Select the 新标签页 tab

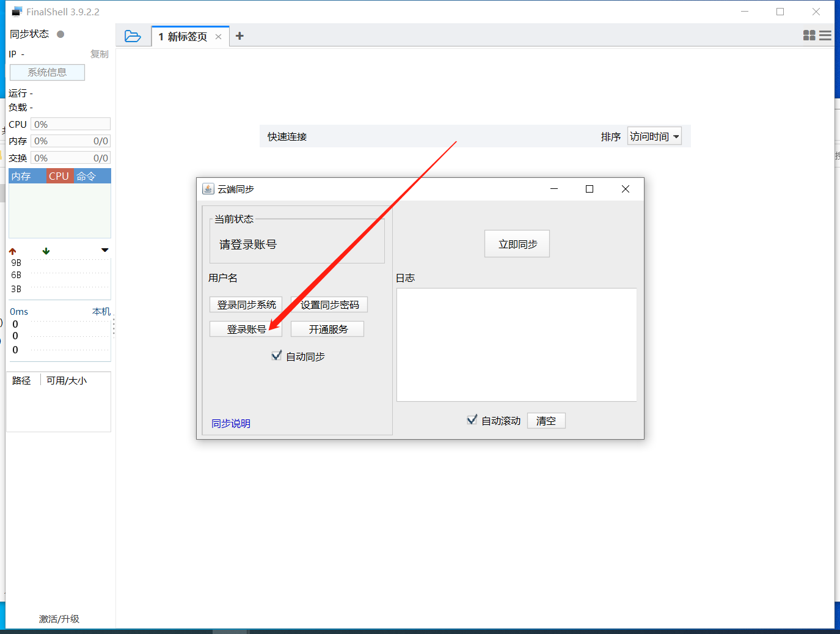click(183, 36)
